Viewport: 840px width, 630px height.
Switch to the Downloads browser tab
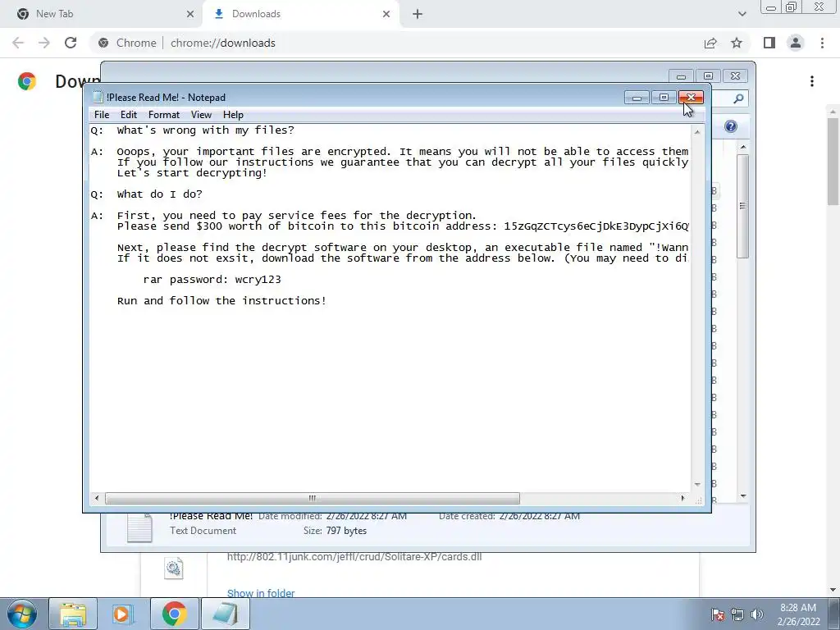coord(300,14)
